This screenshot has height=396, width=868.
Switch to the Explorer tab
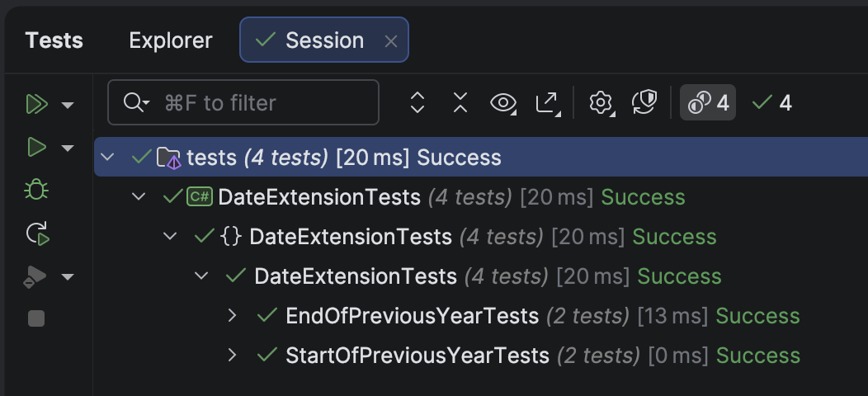(x=171, y=40)
